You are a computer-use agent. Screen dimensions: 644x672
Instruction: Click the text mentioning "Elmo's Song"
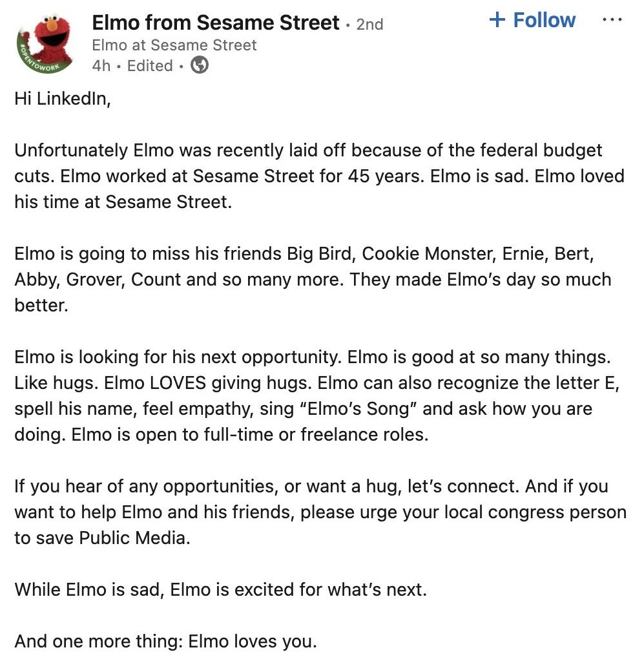pos(362,409)
